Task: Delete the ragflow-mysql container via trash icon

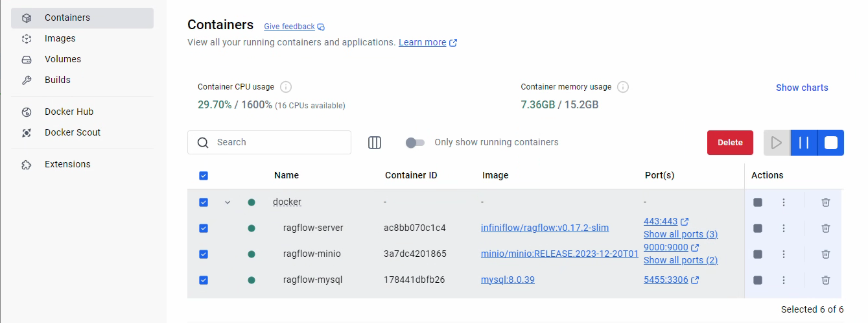Action: point(825,280)
